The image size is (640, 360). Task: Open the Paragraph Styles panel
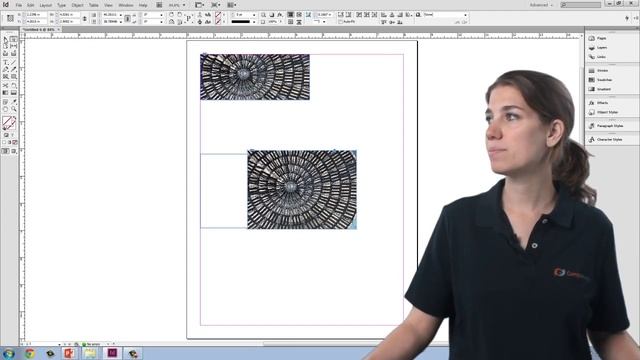tap(606, 126)
